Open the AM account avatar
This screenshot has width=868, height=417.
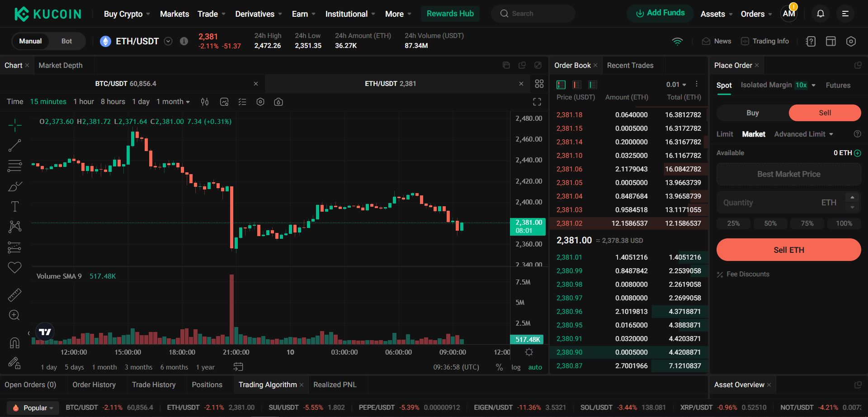coord(789,14)
